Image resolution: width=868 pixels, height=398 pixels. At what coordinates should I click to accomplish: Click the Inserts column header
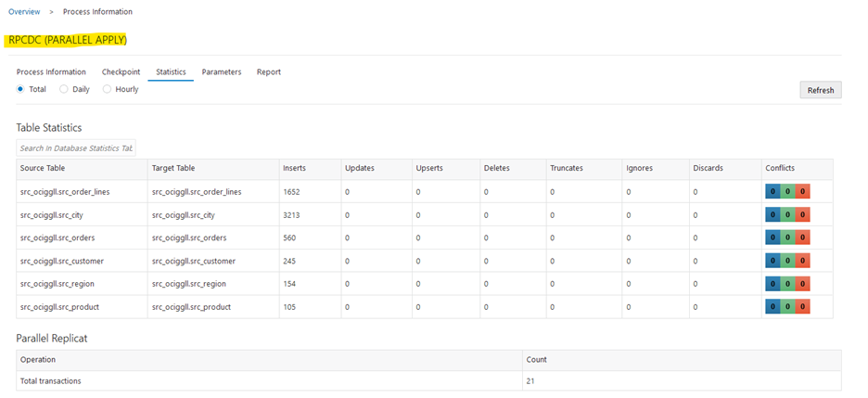point(294,168)
